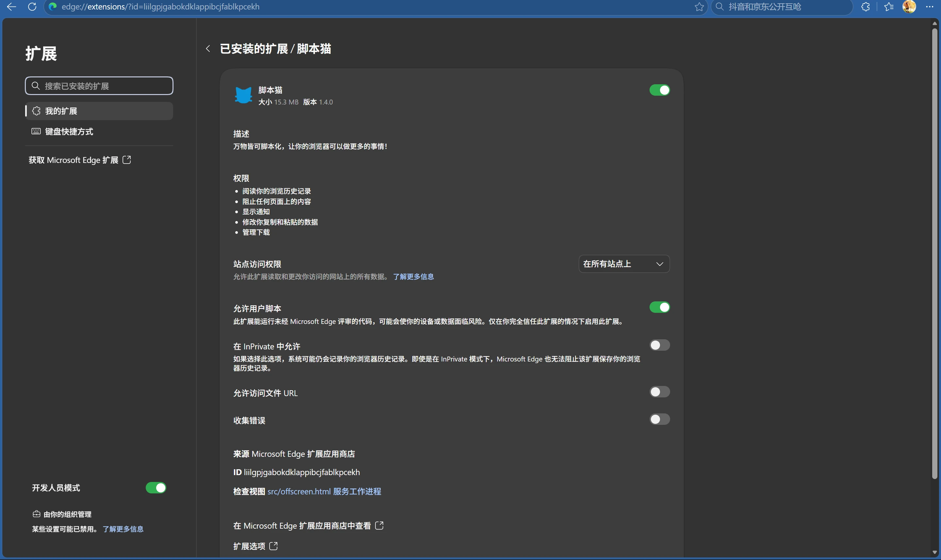Return to installed extensions via back chevron
941x560 pixels.
(208, 49)
